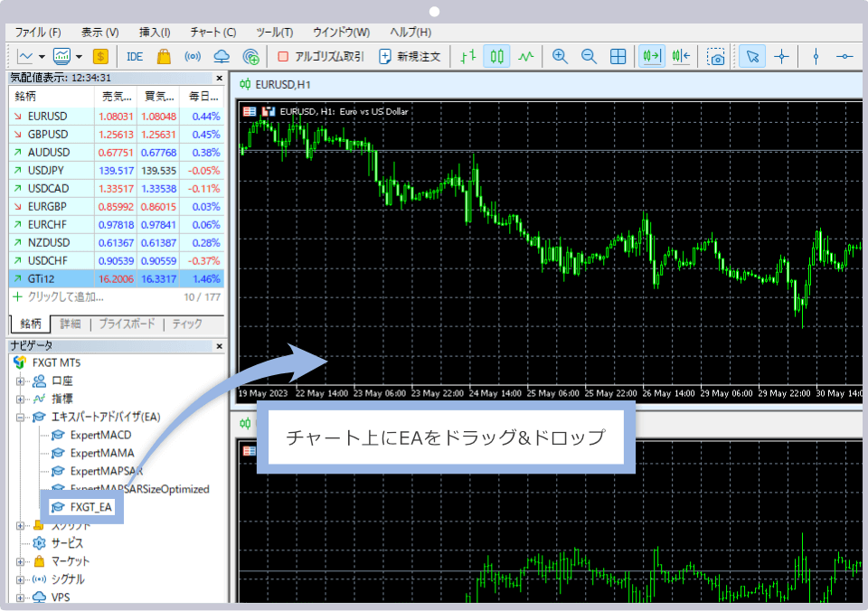Select the crosshair tool
This screenshot has height=611, width=868.
pos(781,56)
